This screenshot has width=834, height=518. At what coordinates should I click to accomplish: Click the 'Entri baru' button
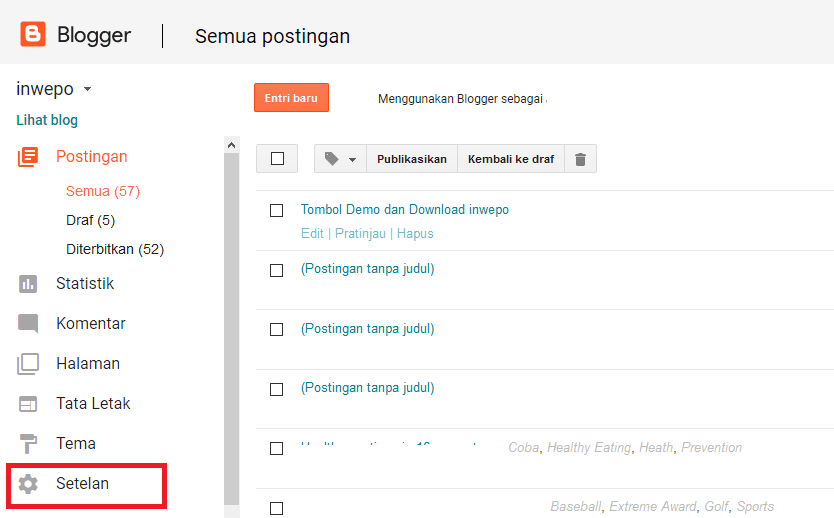click(291, 98)
